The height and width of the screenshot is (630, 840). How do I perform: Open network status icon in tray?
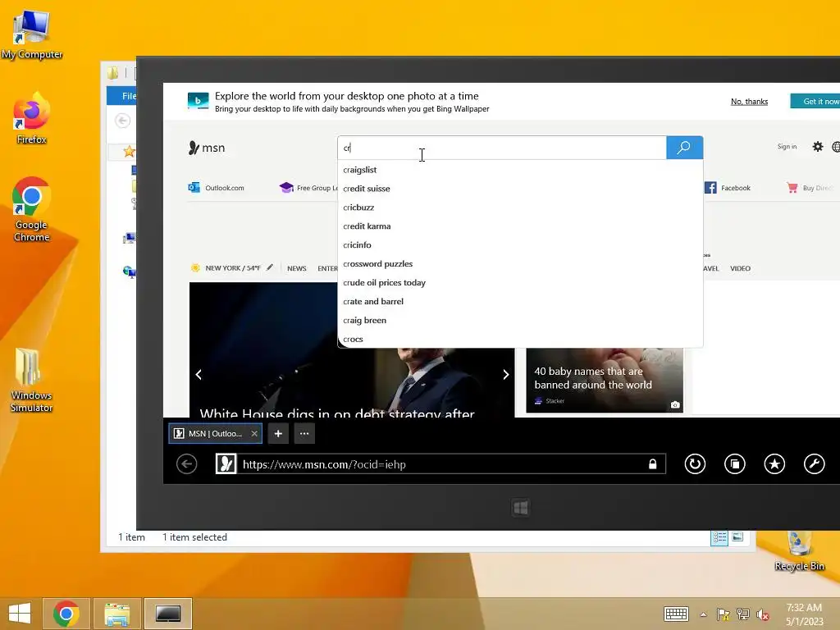coord(743,614)
